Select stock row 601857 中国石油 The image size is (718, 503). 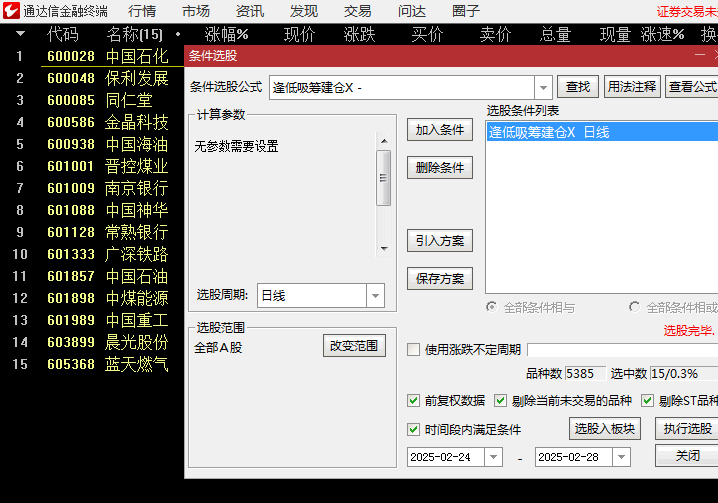[x=92, y=276]
